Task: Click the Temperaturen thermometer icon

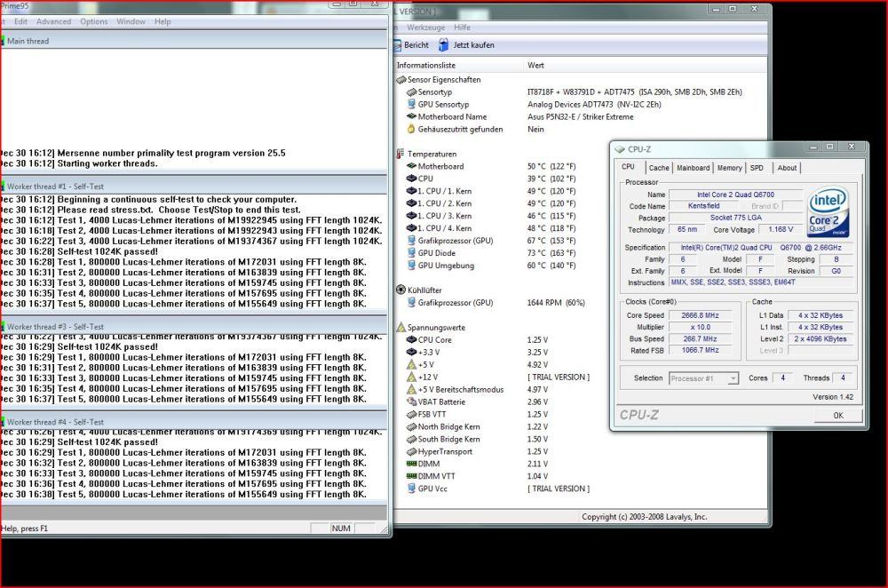Action: tap(401, 154)
